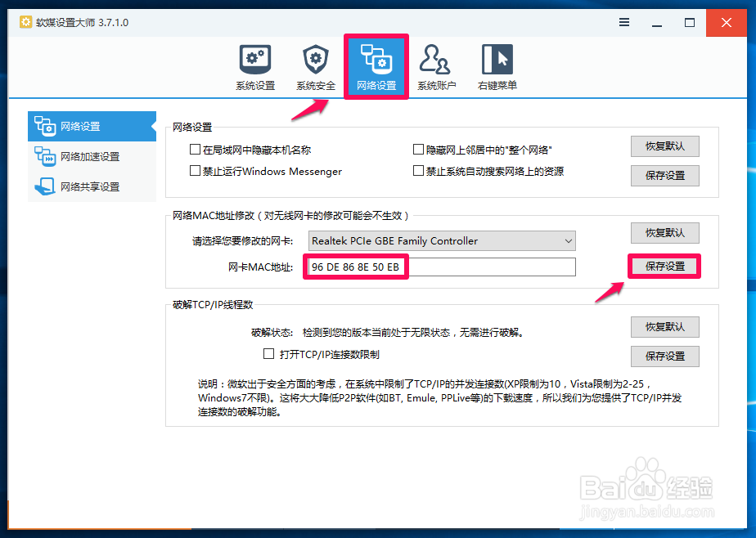
Task: Click 保存设置 in 网络设置 section
Action: (x=664, y=175)
